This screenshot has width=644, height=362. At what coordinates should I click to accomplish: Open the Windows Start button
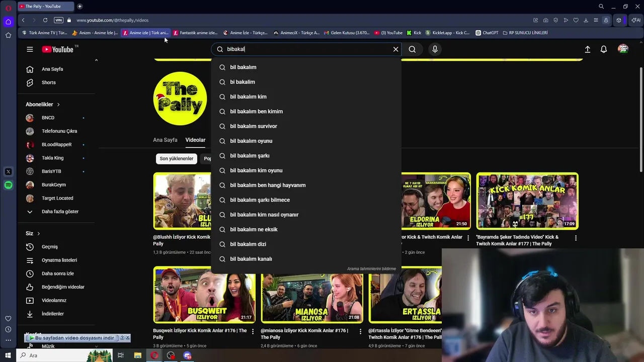(8, 355)
